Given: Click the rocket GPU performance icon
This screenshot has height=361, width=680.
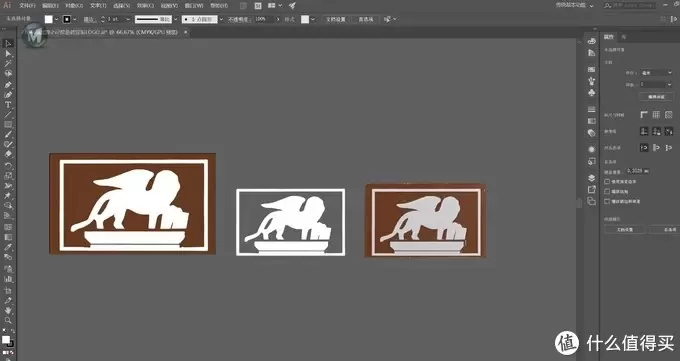Looking at the screenshot, I should click(292, 6).
